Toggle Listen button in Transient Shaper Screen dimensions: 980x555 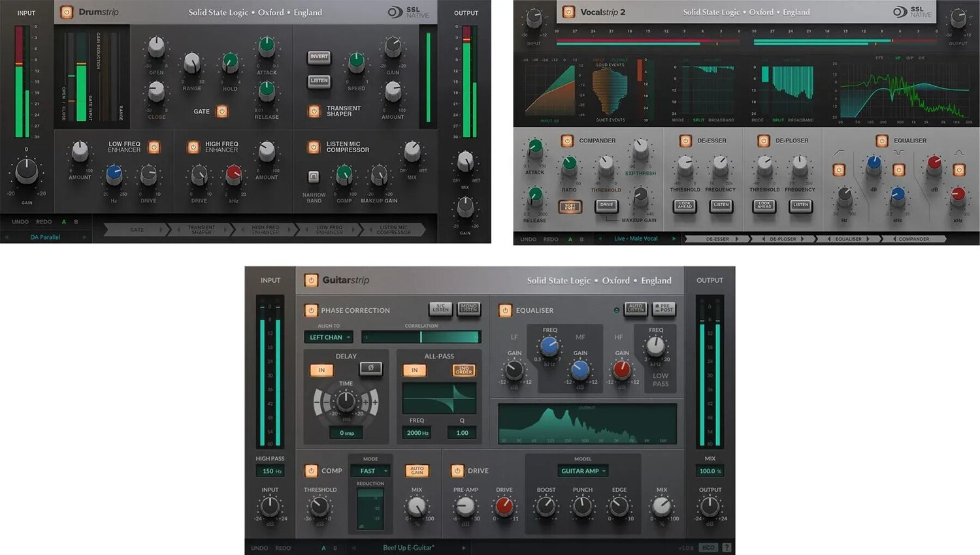(x=319, y=81)
